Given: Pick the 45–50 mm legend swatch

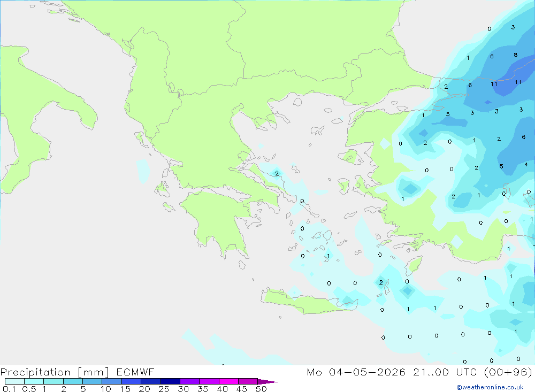Looking at the screenshot, I should tap(248, 381).
